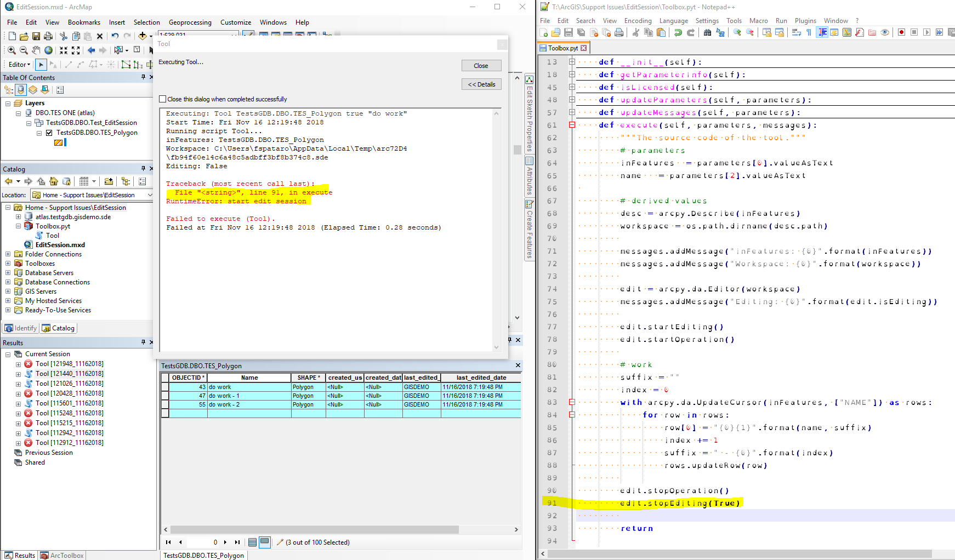Image resolution: width=955 pixels, height=560 pixels.
Task: Click the Find binoculars icon in Notepad++
Action: click(x=707, y=33)
